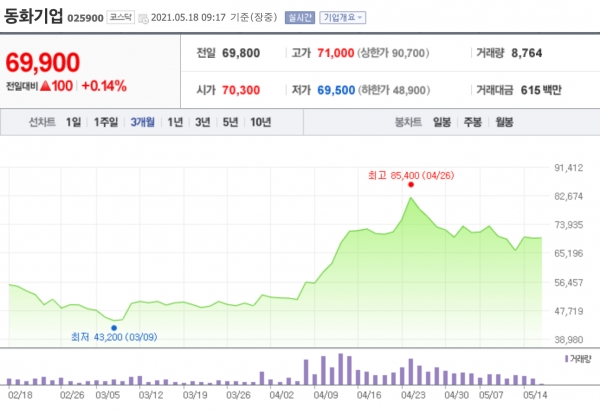600x414 pixels.
Task: Click the upper limit 상한가 90,700 text
Action: (393, 53)
